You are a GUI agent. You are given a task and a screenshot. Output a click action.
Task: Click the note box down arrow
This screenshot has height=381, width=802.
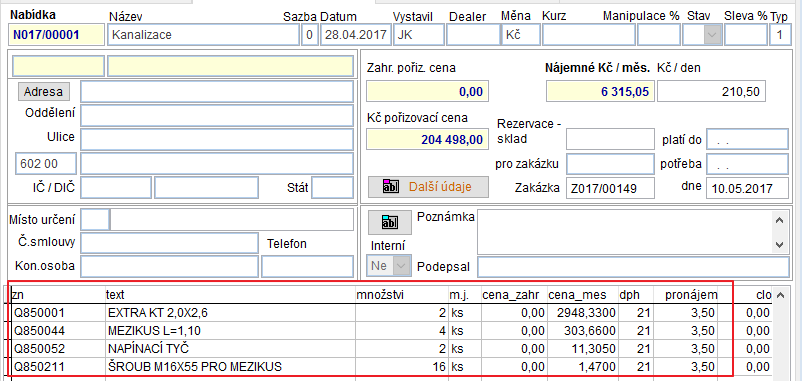[779, 245]
